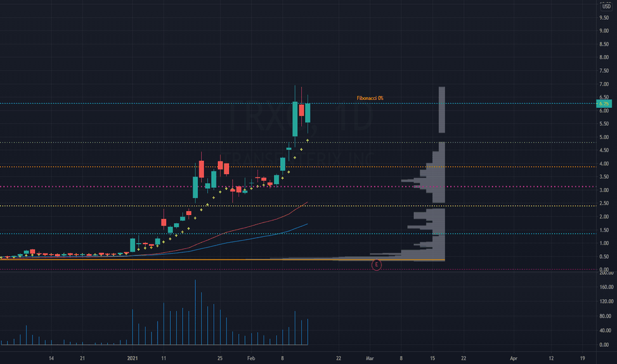
Task: Click the 14 date label on the time axis
Action: coord(51,359)
